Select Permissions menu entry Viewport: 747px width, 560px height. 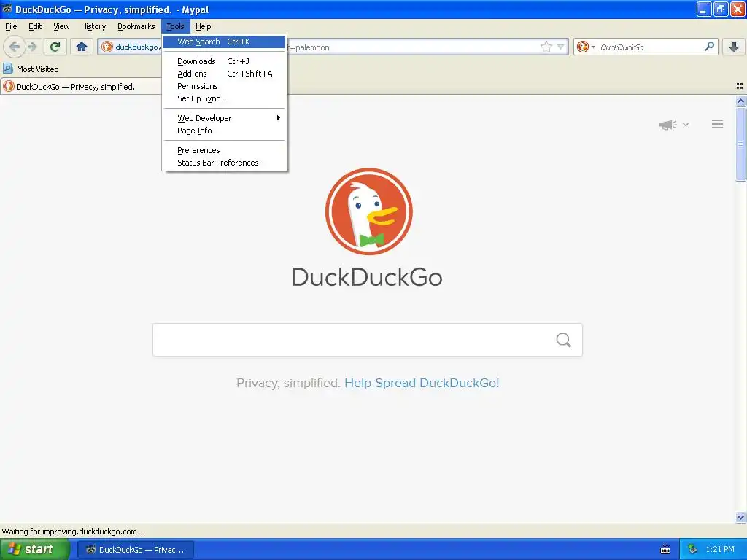pos(225,86)
